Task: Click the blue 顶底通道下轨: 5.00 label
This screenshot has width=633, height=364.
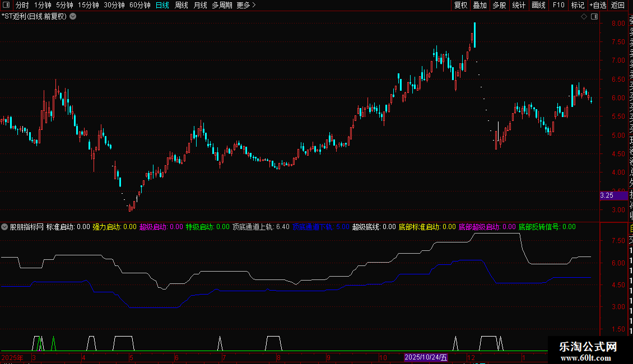Action: [321, 227]
